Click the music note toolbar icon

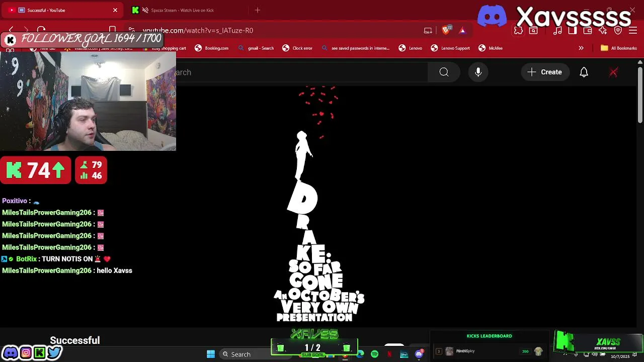click(x=558, y=30)
